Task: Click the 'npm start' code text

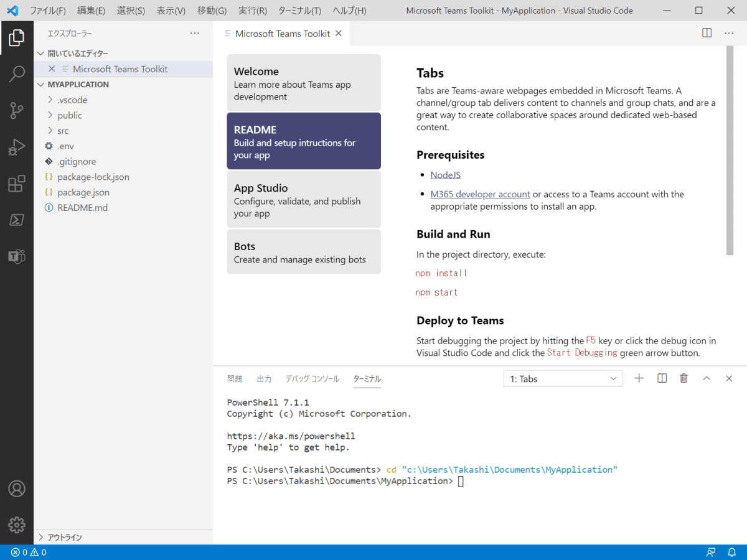Action: click(437, 292)
